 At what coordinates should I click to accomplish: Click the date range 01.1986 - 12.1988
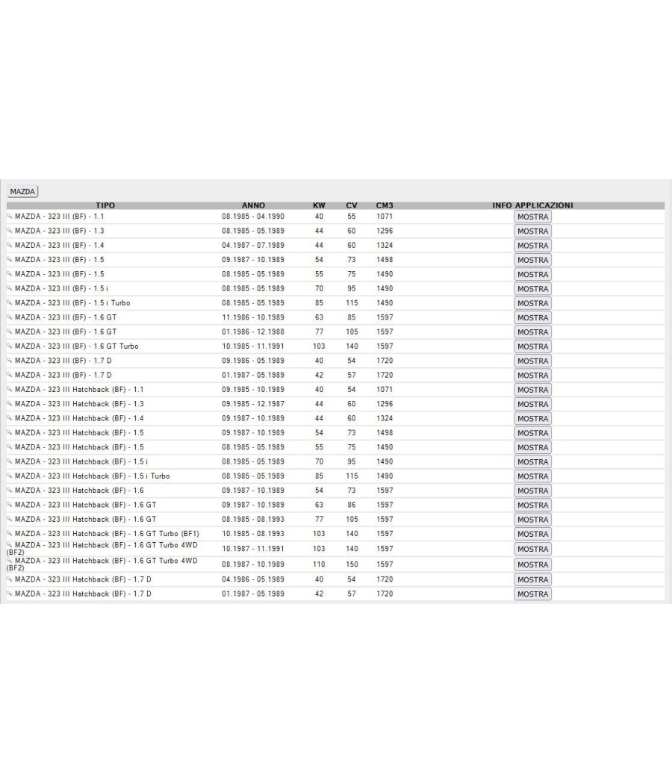(253, 332)
